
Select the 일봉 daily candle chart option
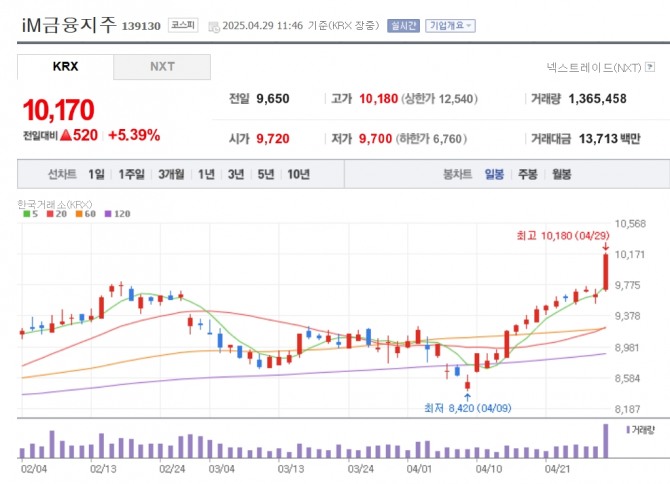[x=494, y=174]
